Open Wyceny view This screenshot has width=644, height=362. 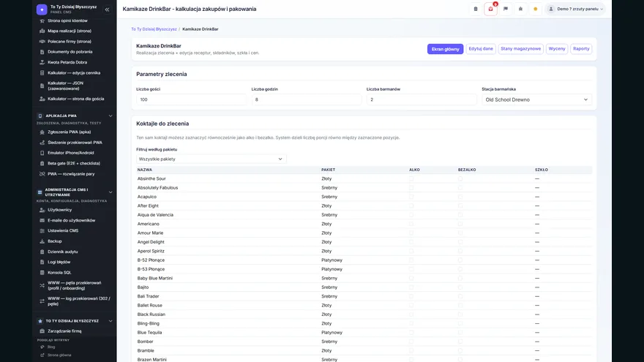tap(557, 49)
